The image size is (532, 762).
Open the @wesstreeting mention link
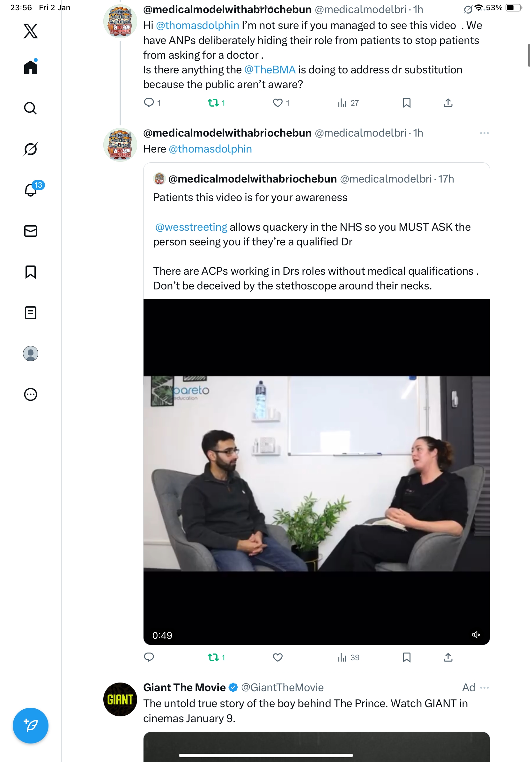[x=191, y=227]
